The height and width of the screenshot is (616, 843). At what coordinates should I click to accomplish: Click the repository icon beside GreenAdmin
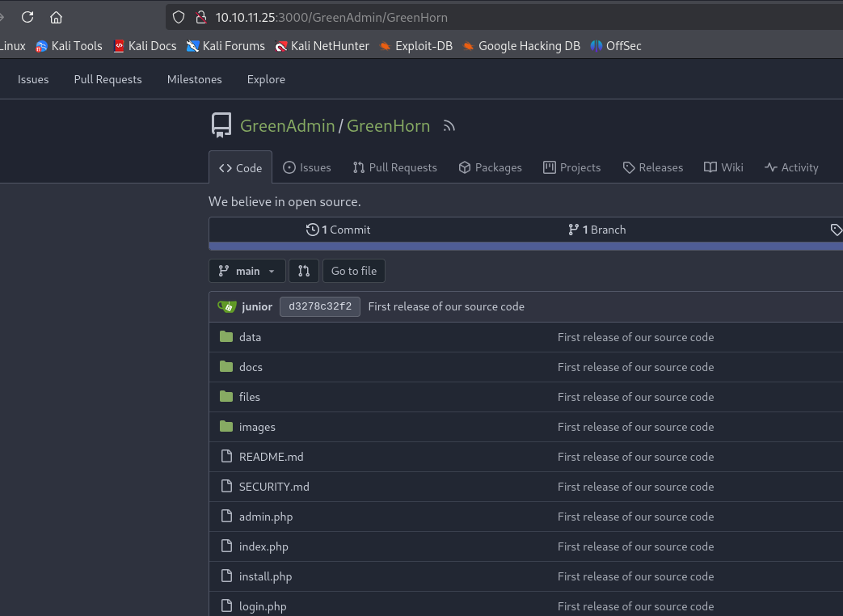click(221, 125)
